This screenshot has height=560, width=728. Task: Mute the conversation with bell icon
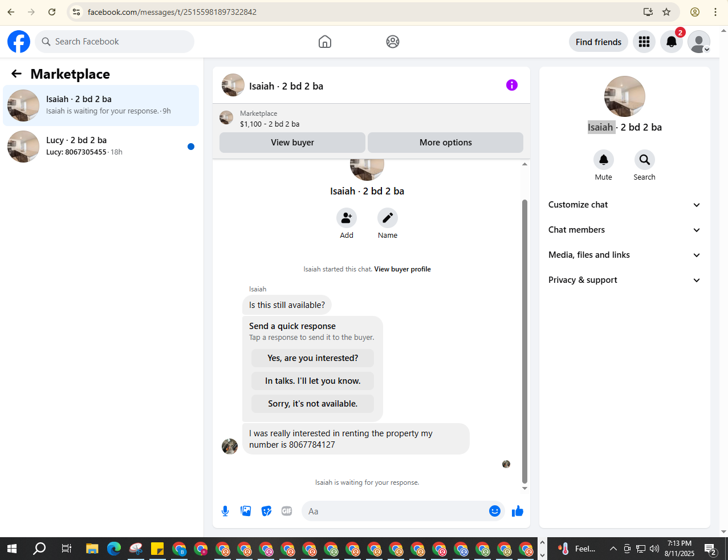[604, 160]
